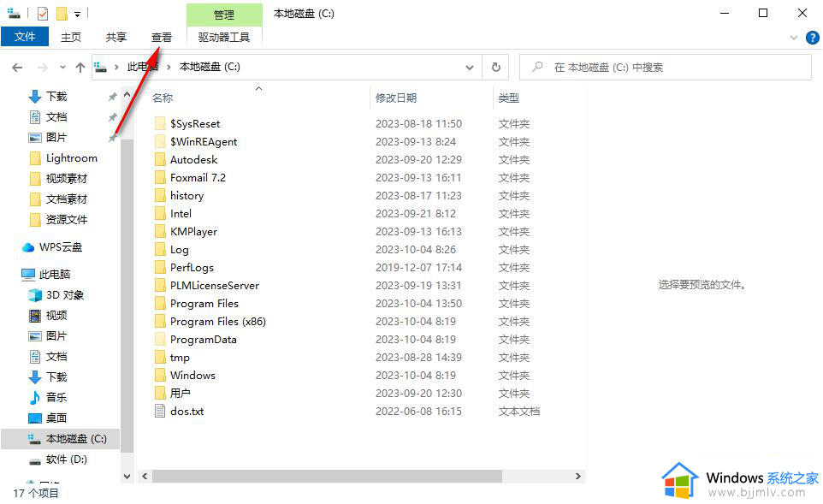
Task: Select the Autodesk folder
Action: pyautogui.click(x=193, y=160)
